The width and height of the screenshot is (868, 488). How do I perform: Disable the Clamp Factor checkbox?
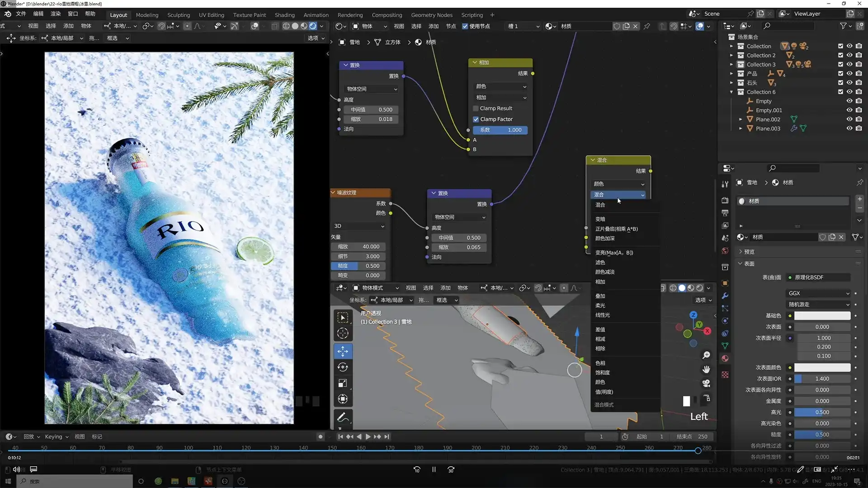click(476, 119)
